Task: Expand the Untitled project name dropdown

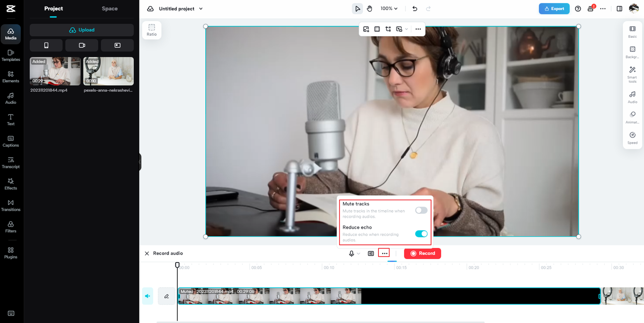Action: pyautogui.click(x=201, y=9)
